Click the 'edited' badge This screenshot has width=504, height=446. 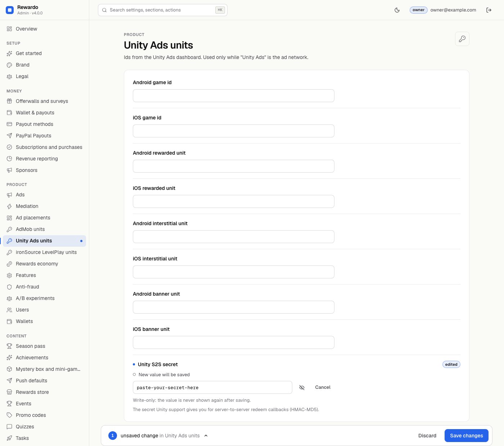(451, 364)
